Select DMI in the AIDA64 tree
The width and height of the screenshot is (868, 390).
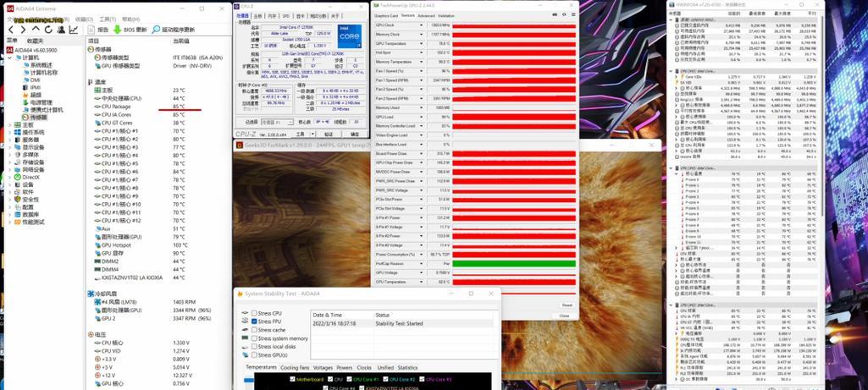[x=31, y=80]
